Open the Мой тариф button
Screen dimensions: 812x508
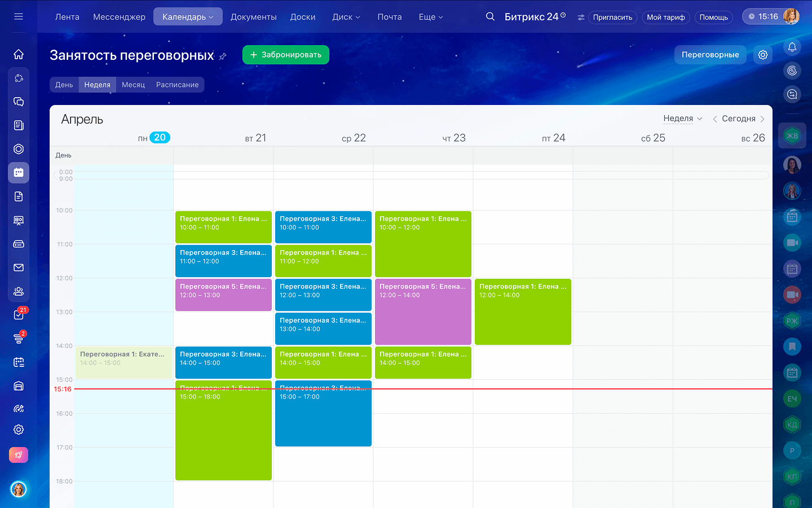pyautogui.click(x=666, y=17)
